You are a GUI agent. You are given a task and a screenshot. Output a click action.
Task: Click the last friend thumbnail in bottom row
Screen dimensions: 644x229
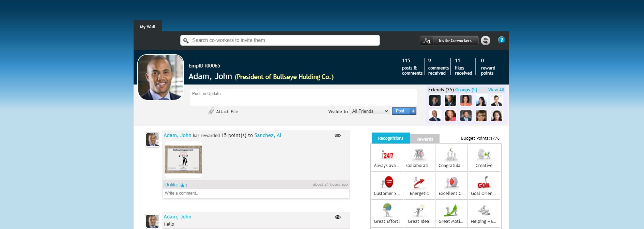coord(496,116)
